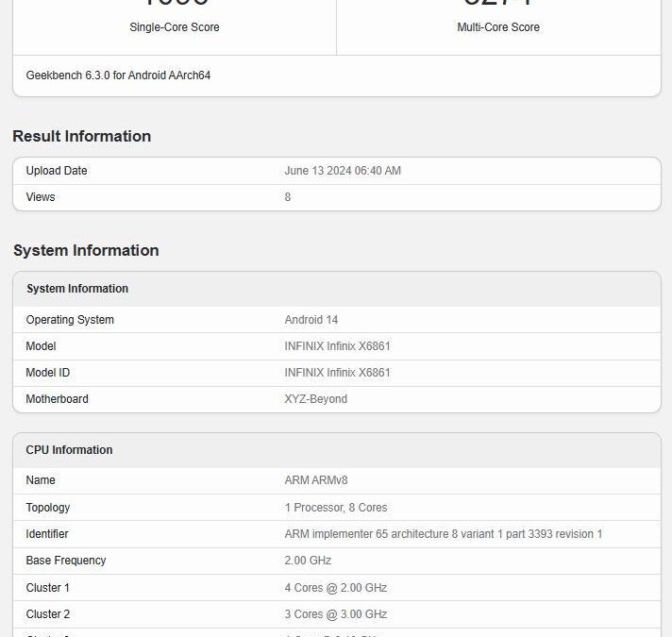Click the Topology row label
The height and width of the screenshot is (637, 672).
48,508
